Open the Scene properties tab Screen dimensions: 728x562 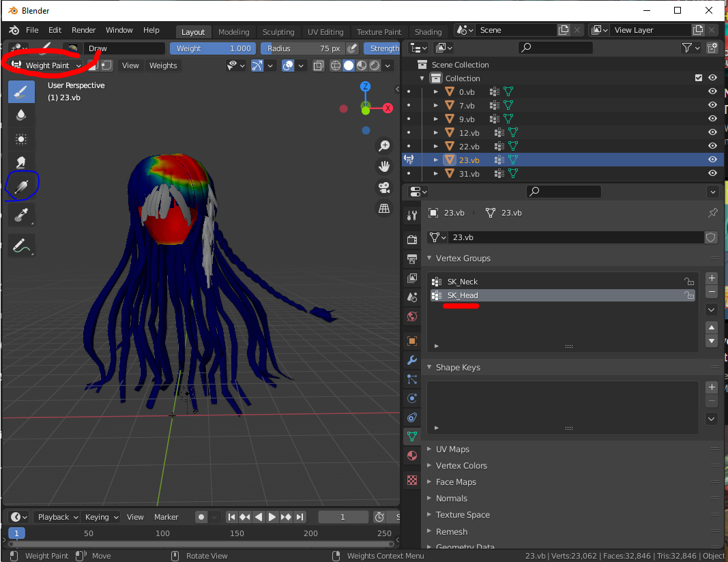click(x=412, y=297)
